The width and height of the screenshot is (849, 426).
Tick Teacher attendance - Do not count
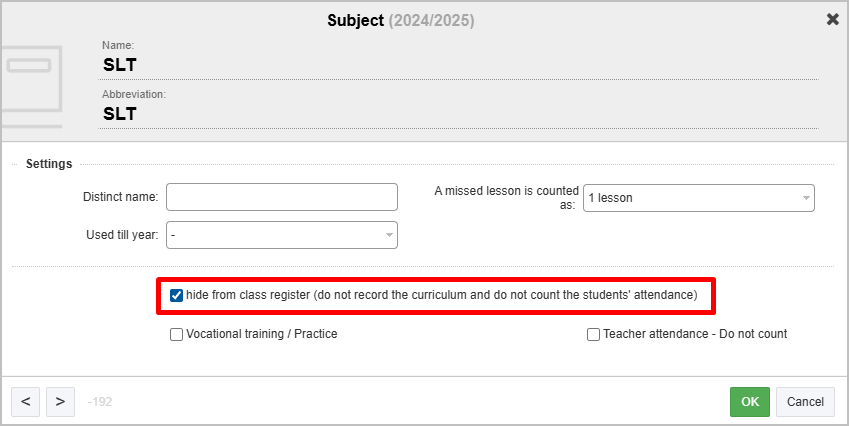[x=594, y=335]
